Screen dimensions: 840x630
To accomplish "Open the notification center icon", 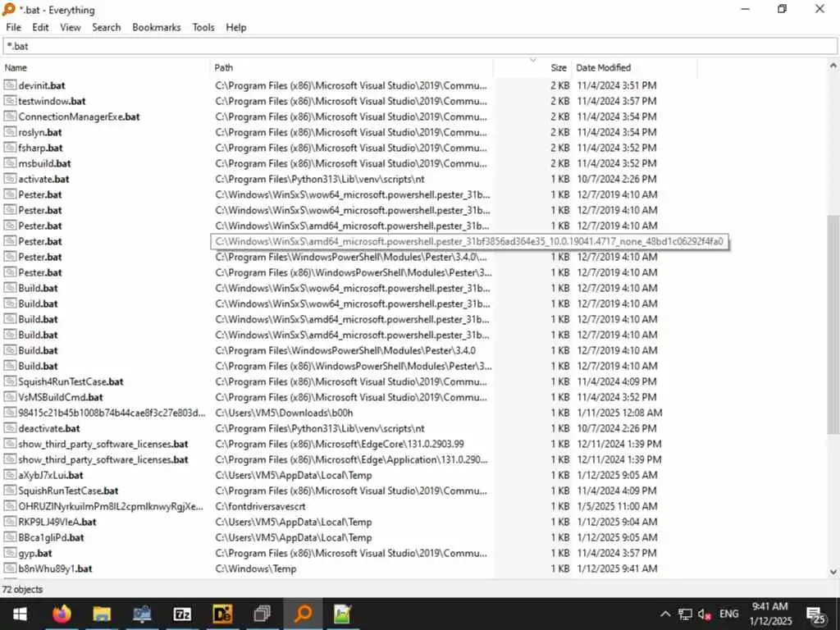I will [816, 614].
